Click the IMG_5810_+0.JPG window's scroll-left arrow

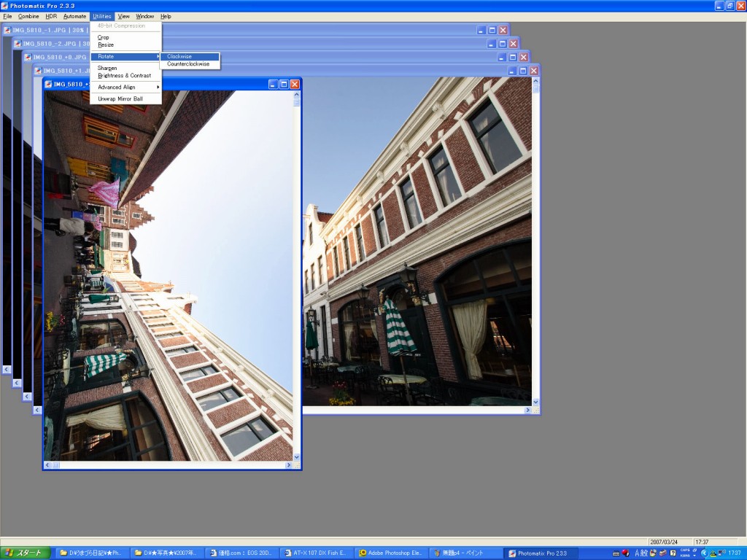click(27, 396)
